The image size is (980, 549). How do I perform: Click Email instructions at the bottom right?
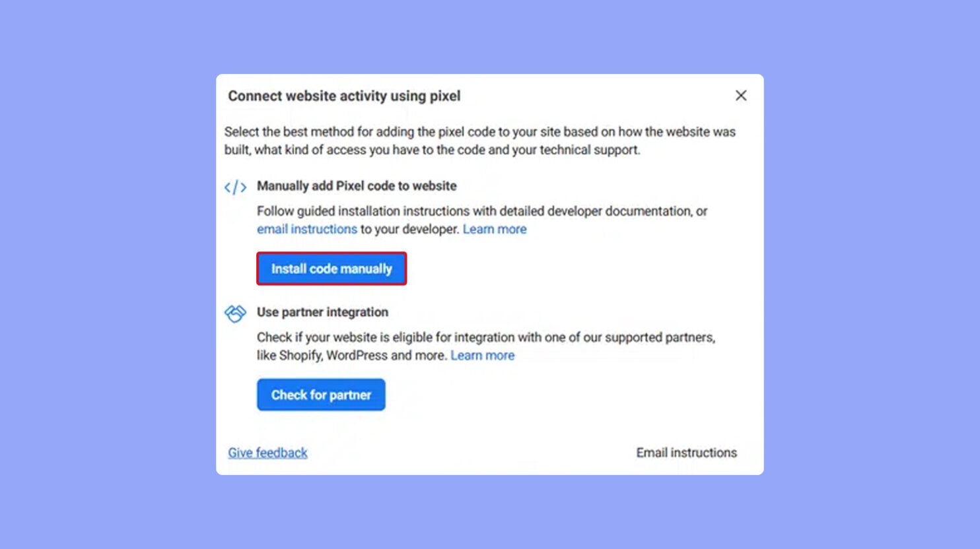tap(685, 453)
